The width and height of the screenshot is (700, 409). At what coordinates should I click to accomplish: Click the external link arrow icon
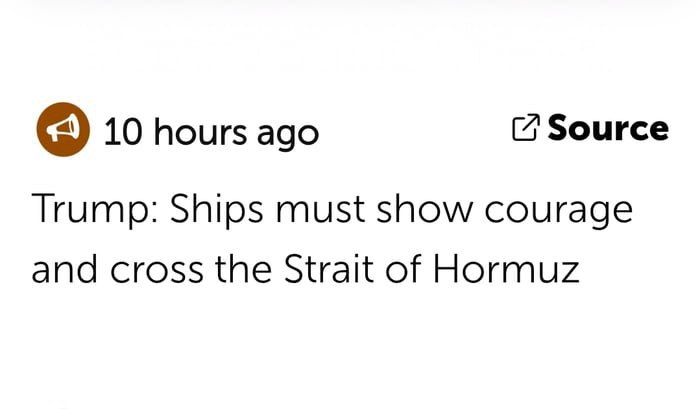pos(526,129)
